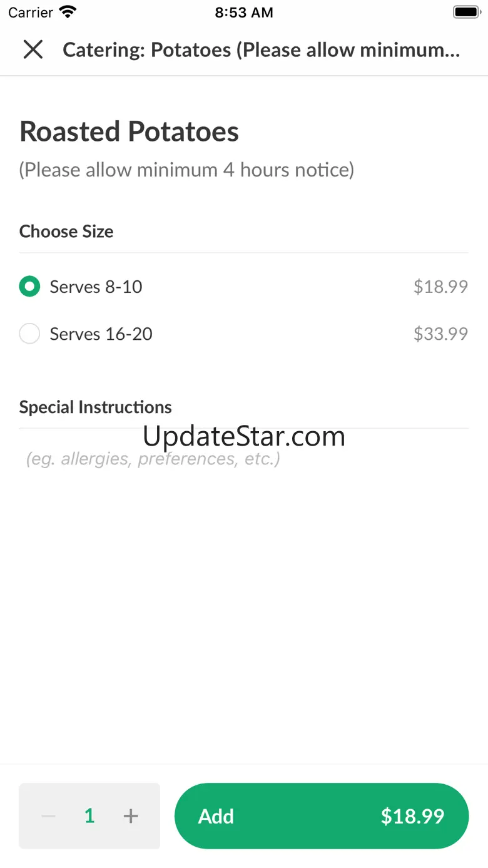
Task: Tap the minimum 4 hours notice subtitle
Action: click(186, 170)
